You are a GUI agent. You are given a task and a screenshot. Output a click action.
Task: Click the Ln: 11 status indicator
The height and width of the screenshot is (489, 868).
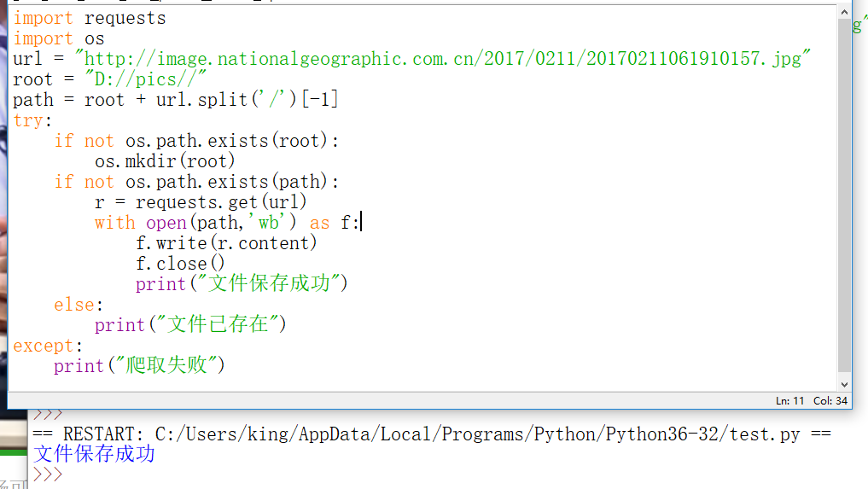789,400
